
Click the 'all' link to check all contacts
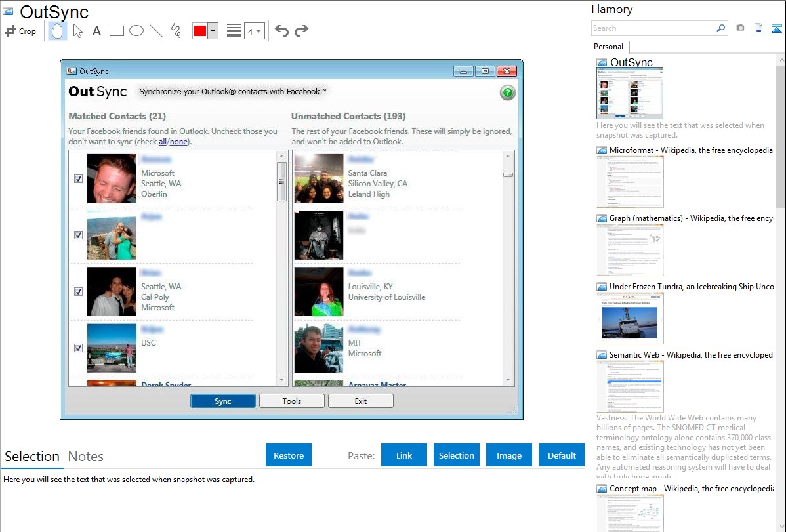[x=163, y=142]
